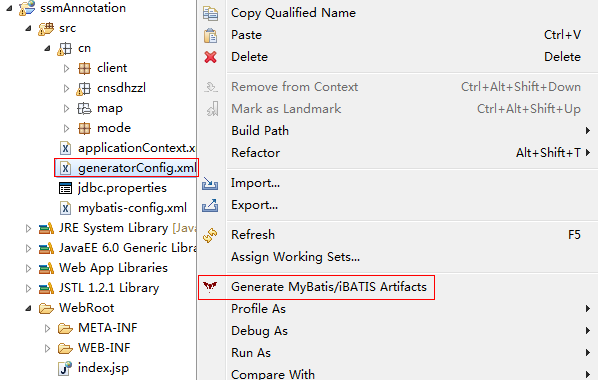Click the mode package icon
The image size is (598, 380).
(x=84, y=129)
